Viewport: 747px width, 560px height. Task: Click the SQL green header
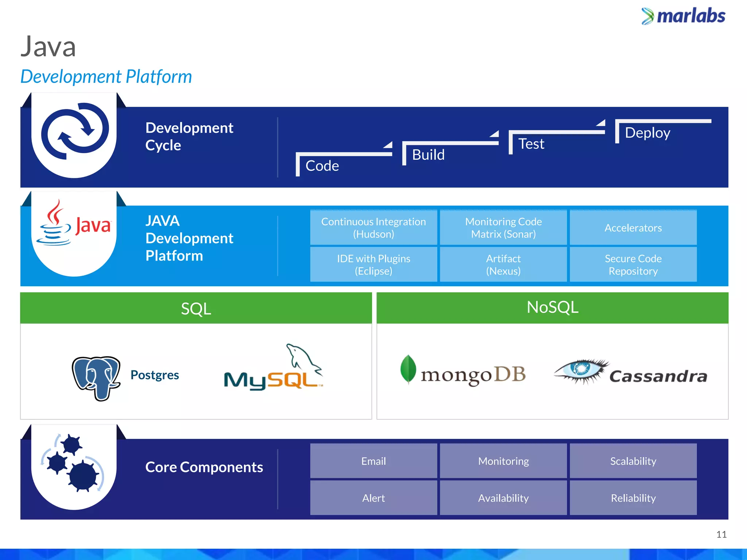coord(196,308)
